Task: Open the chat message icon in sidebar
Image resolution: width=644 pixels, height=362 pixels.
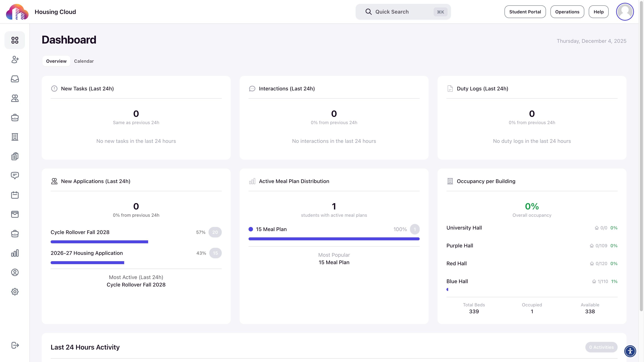Action: (x=15, y=175)
